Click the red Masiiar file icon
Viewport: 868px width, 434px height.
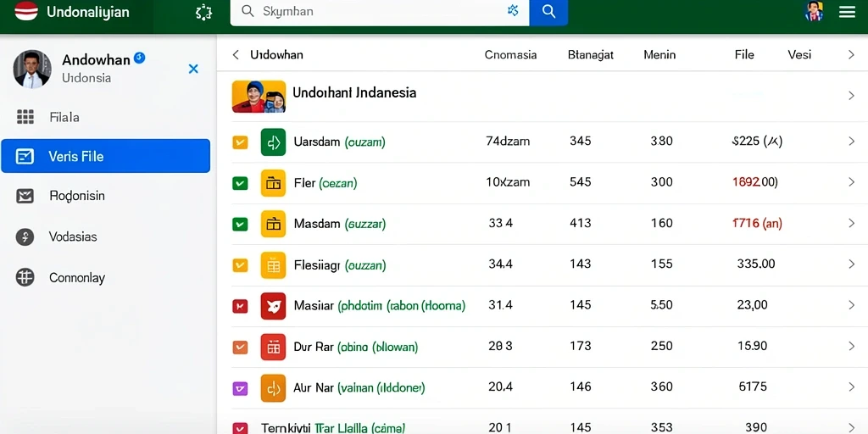[274, 306]
